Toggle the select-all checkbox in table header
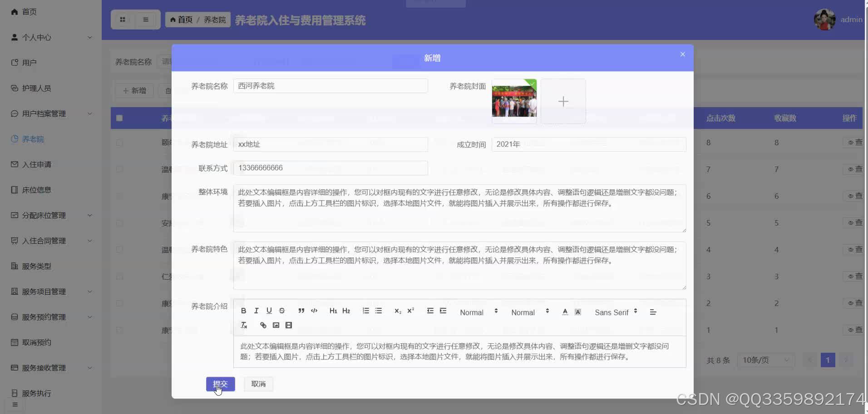Screen dimensions: 868x414 [119, 118]
